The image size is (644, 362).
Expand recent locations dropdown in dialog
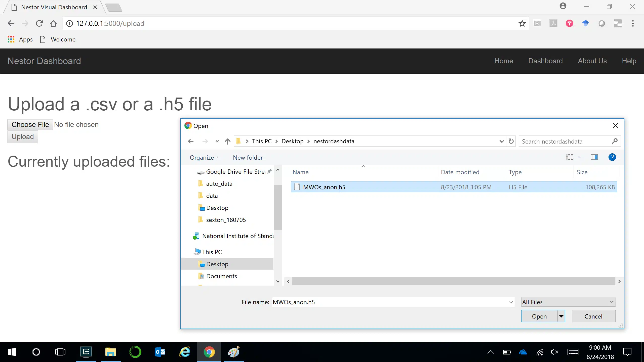pyautogui.click(x=217, y=141)
